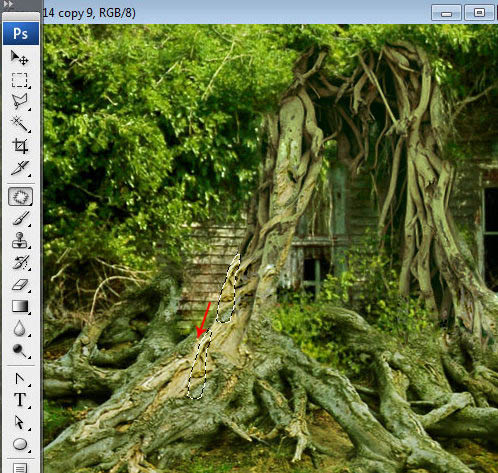
Task: Select the Crop tool
Action: pyautogui.click(x=20, y=146)
